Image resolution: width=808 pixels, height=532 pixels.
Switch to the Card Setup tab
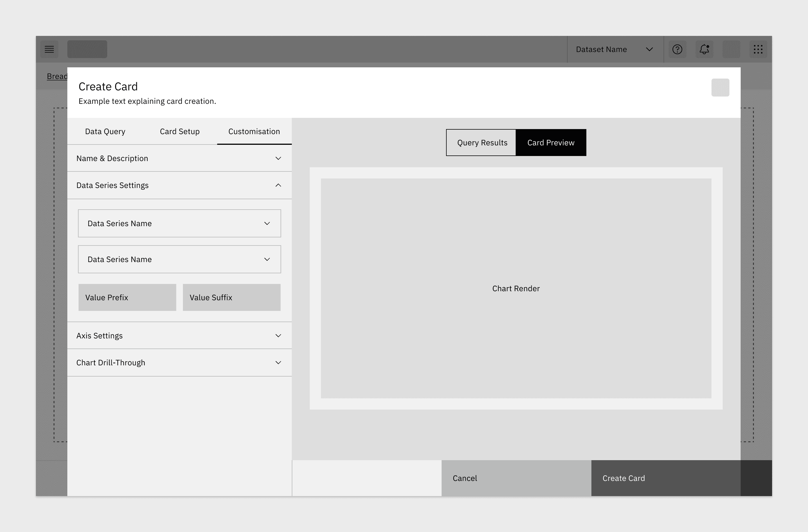pos(180,131)
